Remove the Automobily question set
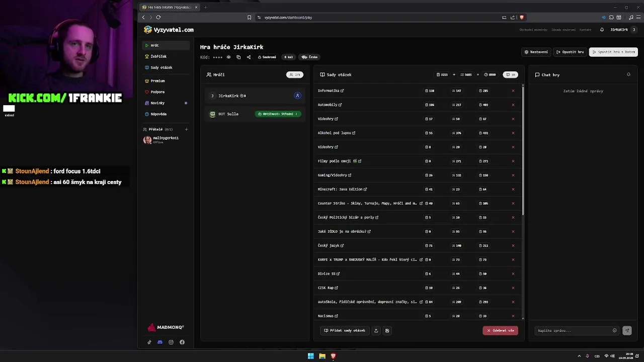This screenshot has height=362, width=644. 513,105
